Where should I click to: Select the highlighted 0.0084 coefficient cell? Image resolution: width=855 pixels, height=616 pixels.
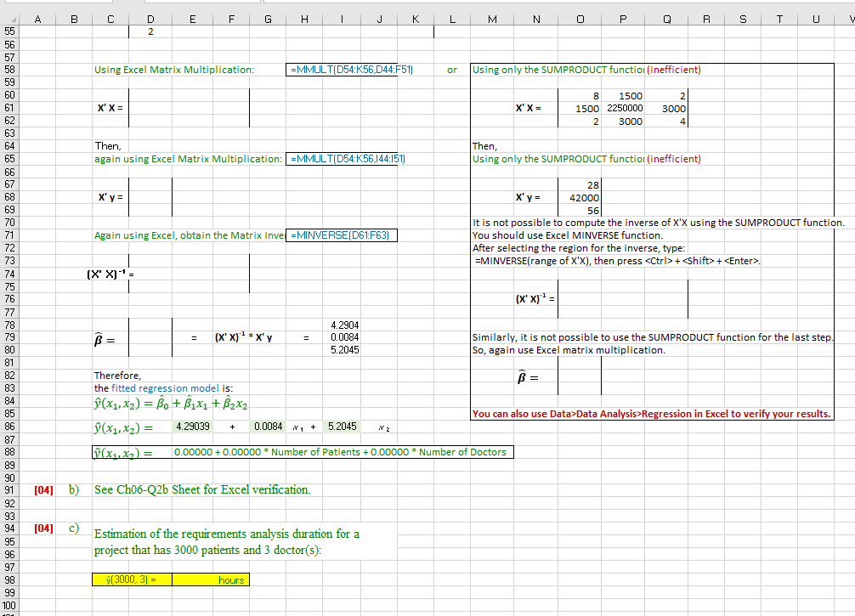pos(269,427)
